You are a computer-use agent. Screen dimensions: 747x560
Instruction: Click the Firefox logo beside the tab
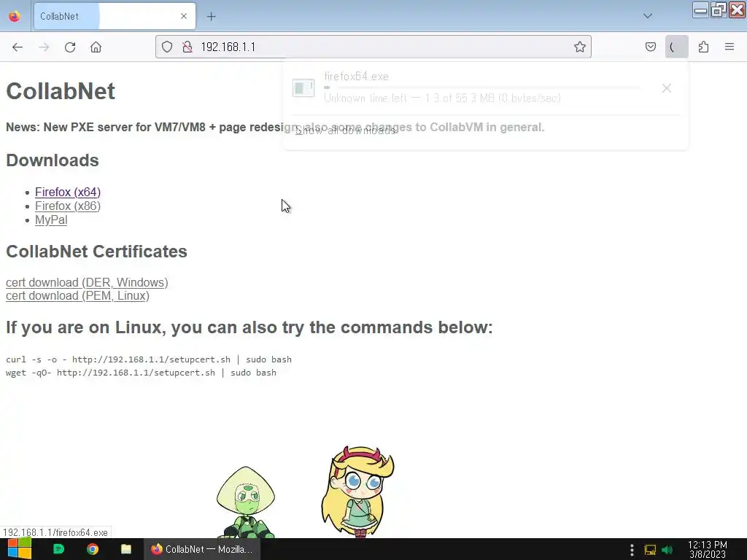(15, 16)
